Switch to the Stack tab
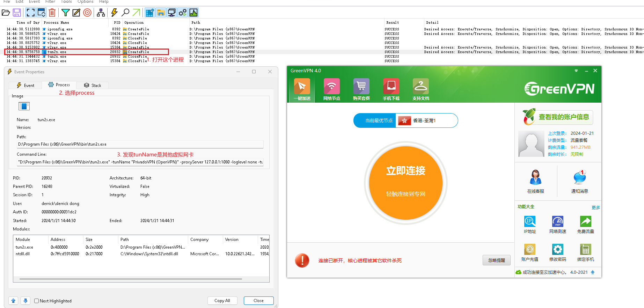This screenshot has height=308, width=644. 93,85
